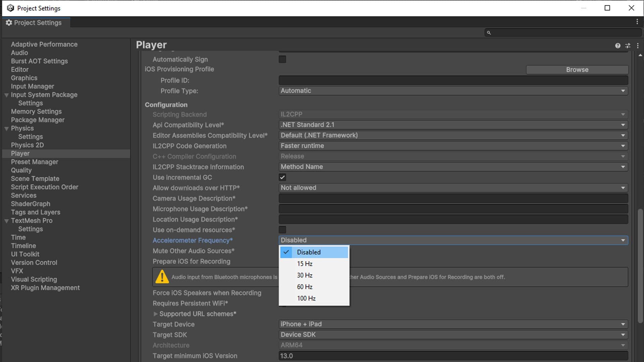Collapse the TextMesh Pro section
This screenshot has height=362, width=644.
[x=6, y=221]
